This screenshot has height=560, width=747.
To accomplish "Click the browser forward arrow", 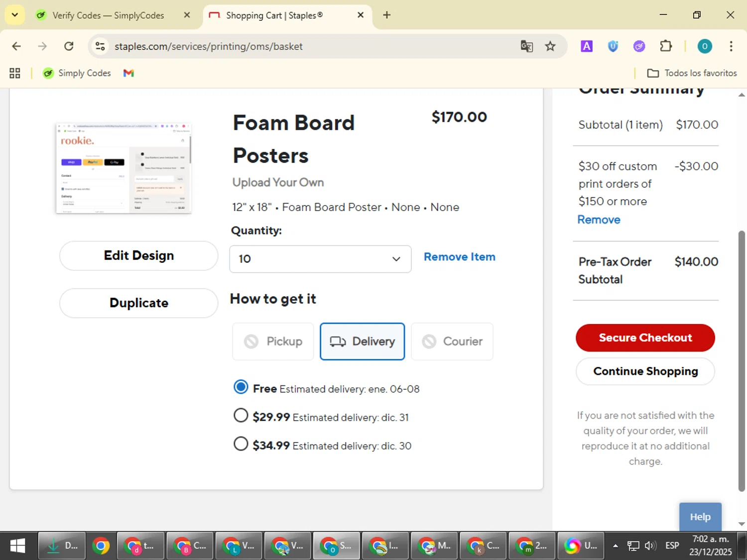I will click(43, 46).
